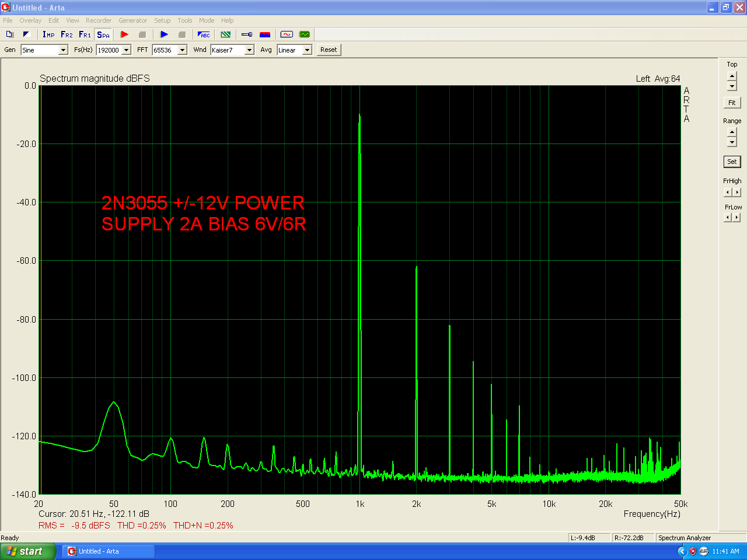
Task: Click the taskbar clock 11:41 AM
Action: coord(725,551)
